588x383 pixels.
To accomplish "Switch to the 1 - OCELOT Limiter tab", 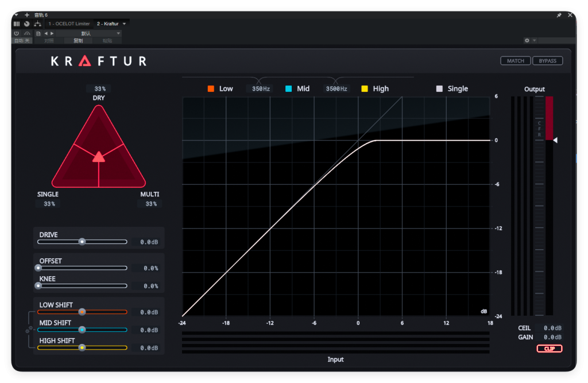I will (x=69, y=24).
